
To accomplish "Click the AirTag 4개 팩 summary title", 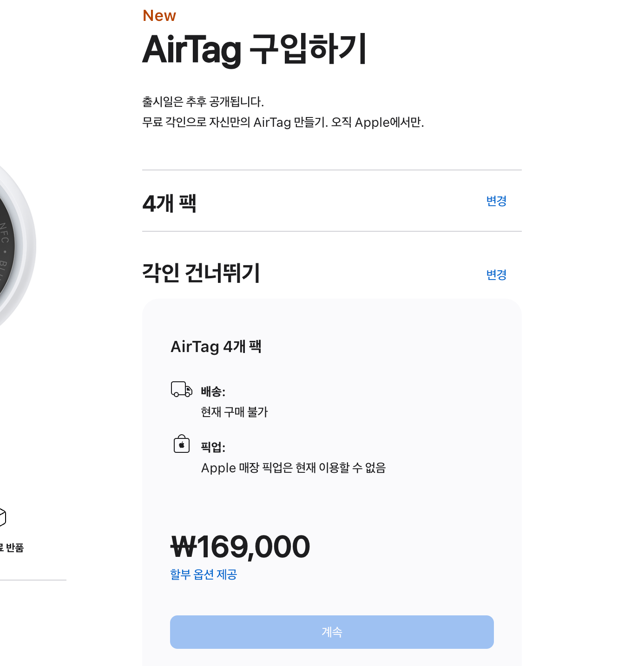I will coord(216,346).
